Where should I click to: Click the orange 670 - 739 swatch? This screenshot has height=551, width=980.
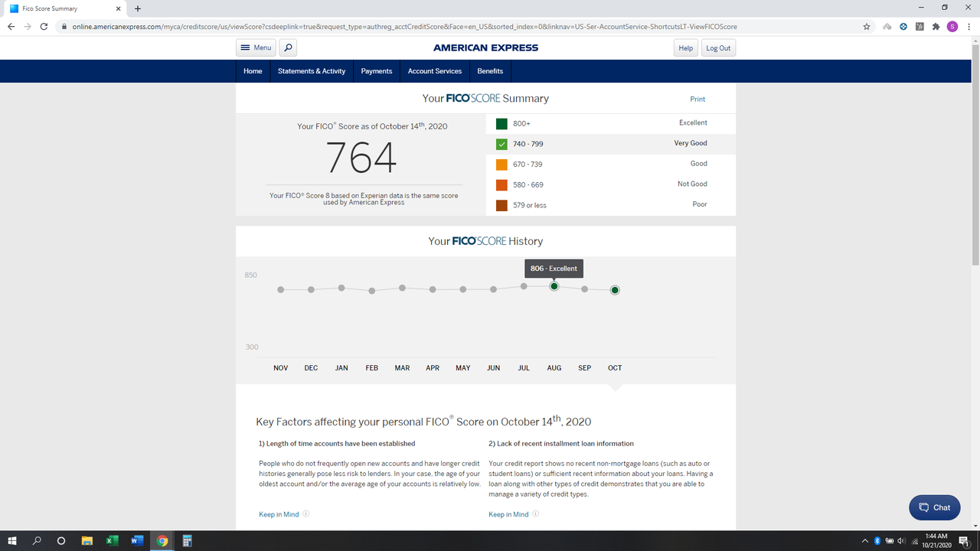[x=501, y=165]
